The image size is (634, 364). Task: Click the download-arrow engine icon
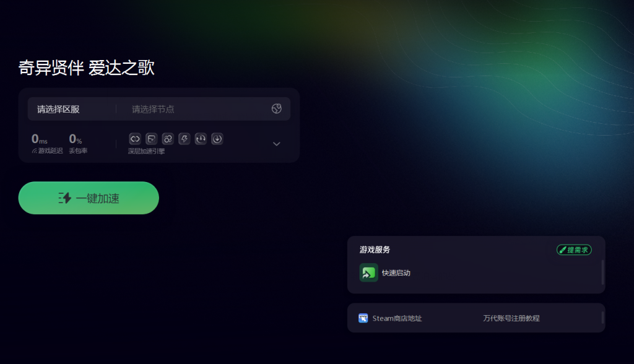[x=217, y=139]
